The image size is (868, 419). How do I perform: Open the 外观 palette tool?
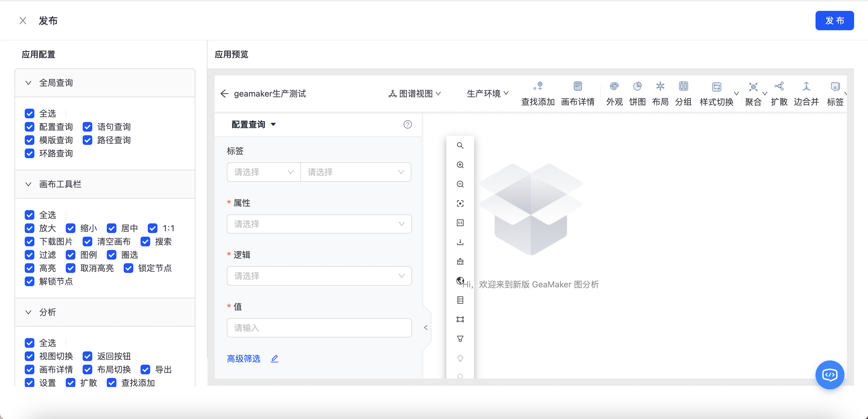(614, 94)
